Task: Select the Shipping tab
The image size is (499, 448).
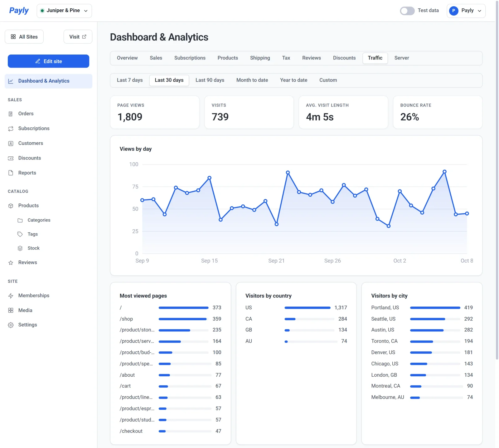Action: click(260, 58)
